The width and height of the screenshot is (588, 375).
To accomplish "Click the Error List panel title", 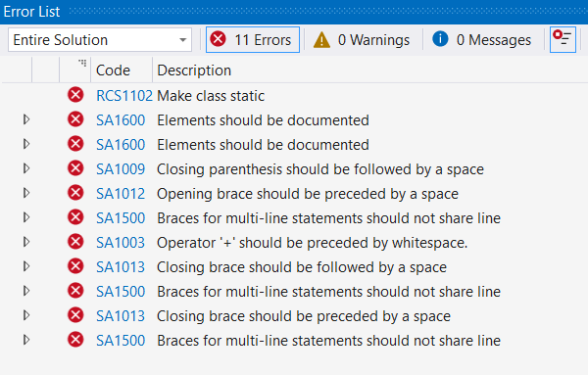I will (31, 12).
